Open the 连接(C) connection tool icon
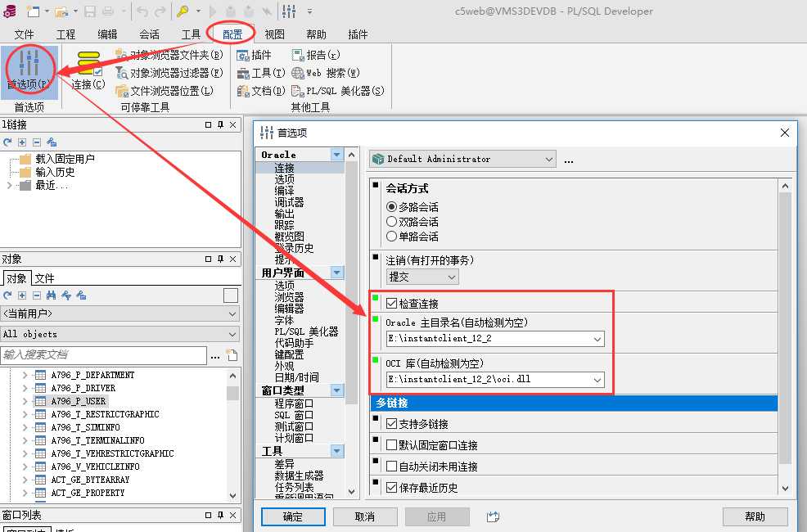Image resolution: width=807 pixels, height=532 pixels. (88, 70)
